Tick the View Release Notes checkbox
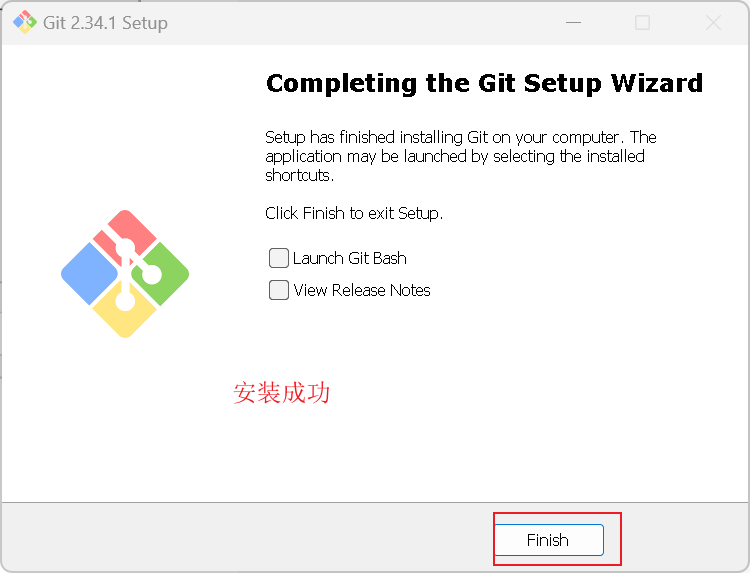The height and width of the screenshot is (573, 750). point(278,290)
